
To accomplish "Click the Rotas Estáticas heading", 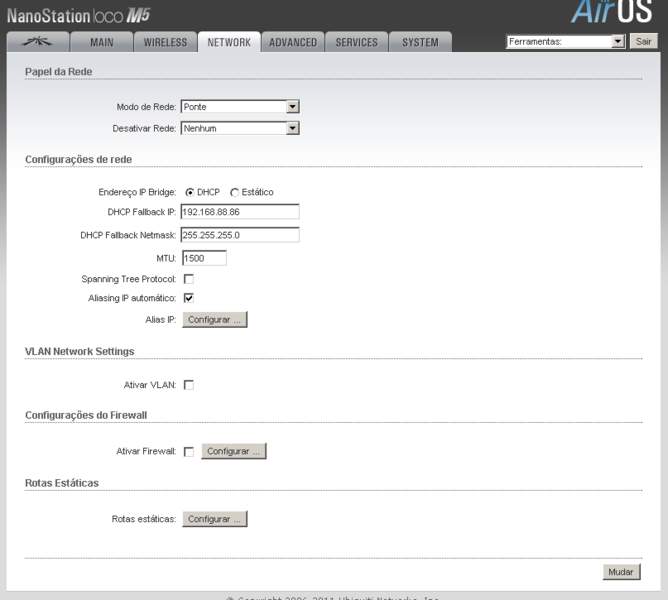I will [62, 483].
